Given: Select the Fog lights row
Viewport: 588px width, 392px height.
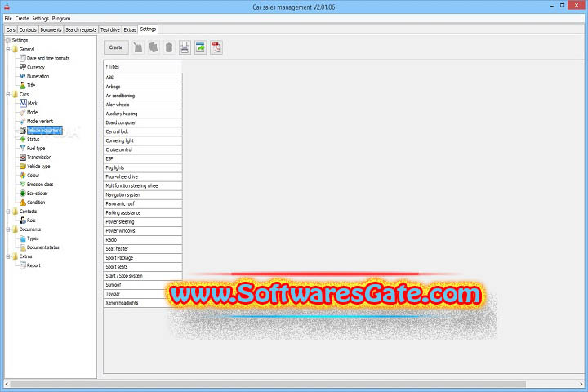Looking at the screenshot, I should 143,167.
